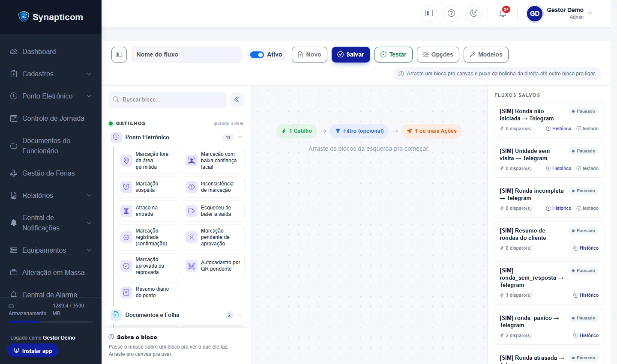Toggle the Ativo switch off

pyautogui.click(x=257, y=54)
